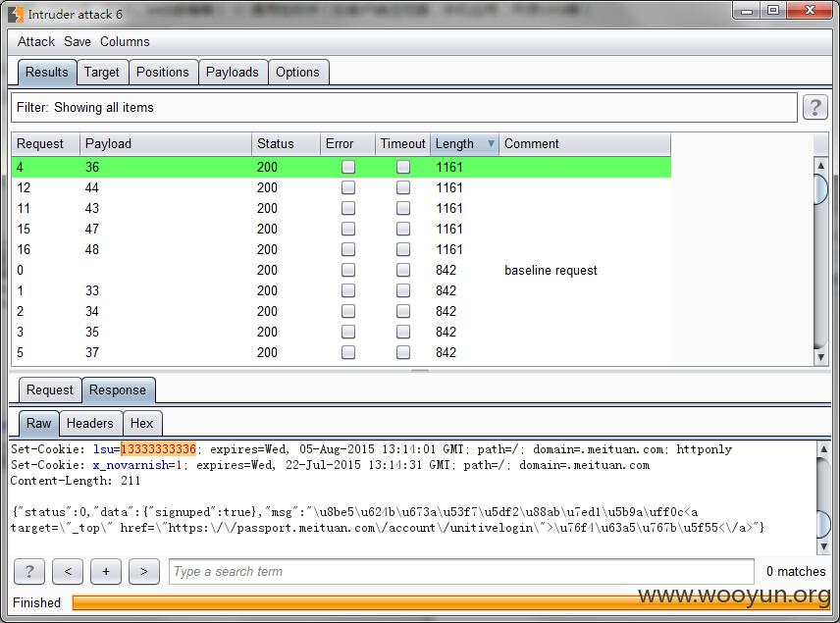
Task: Toggle Error checkbox for payload 44
Action: 348,187
